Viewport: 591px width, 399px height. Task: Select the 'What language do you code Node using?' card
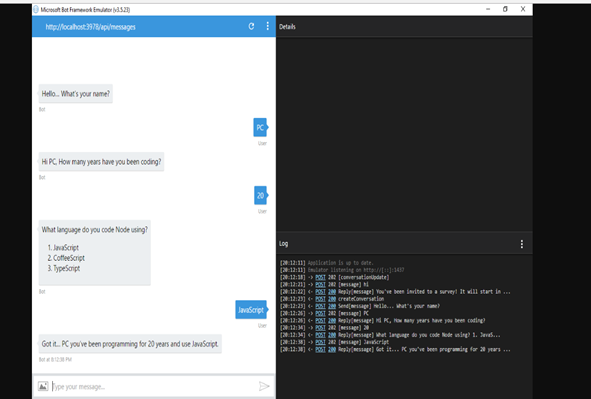coord(95,253)
